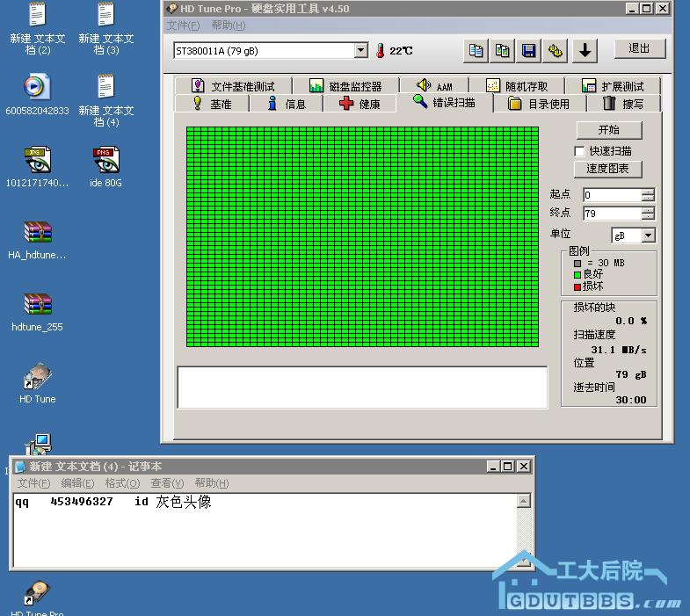Open the AAM tab
The image size is (690, 616).
point(435,86)
